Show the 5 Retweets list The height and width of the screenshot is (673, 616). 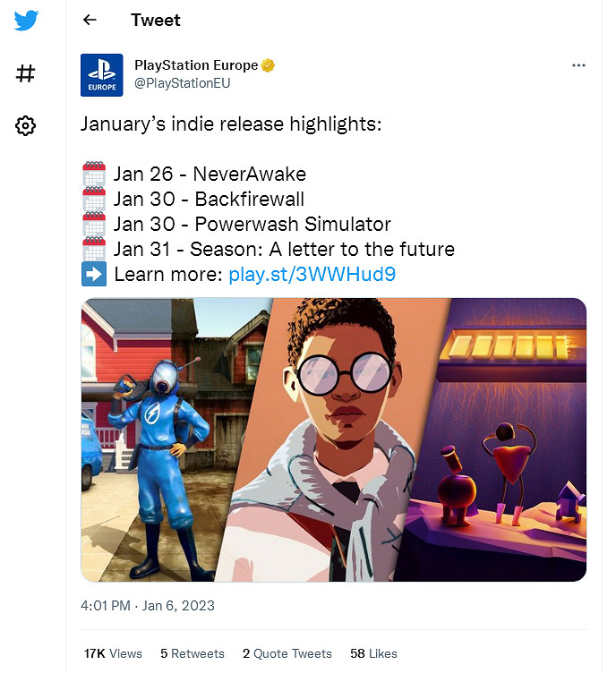pos(192,653)
